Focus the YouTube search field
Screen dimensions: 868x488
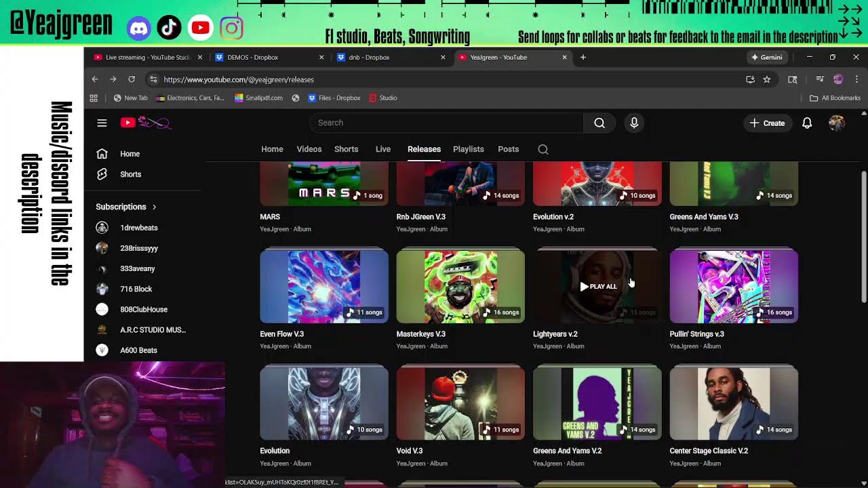[x=447, y=123]
